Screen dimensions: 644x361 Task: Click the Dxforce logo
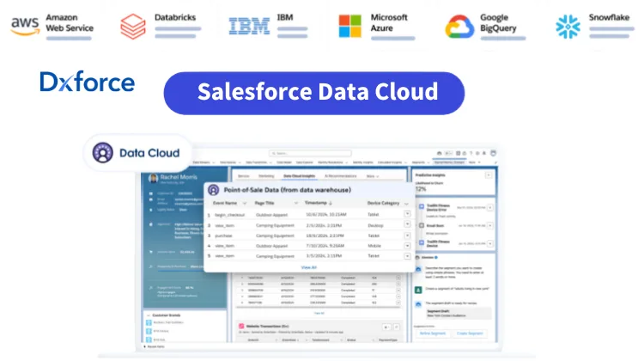point(88,82)
